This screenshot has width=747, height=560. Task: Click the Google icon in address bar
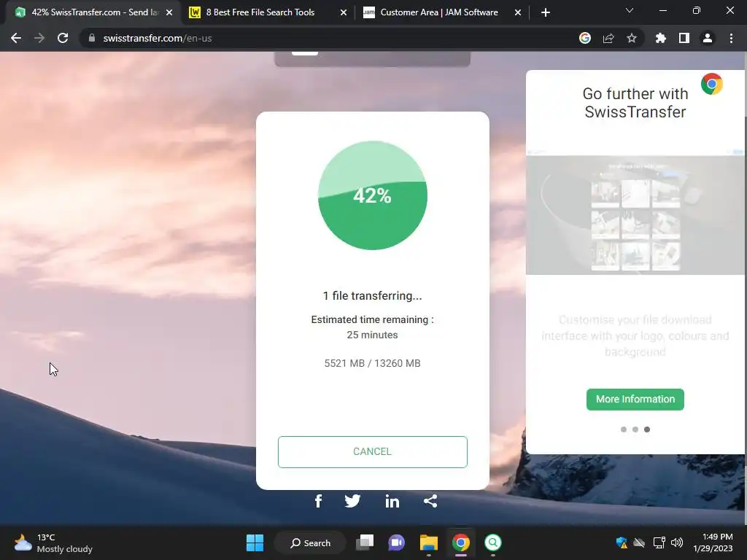click(x=585, y=38)
